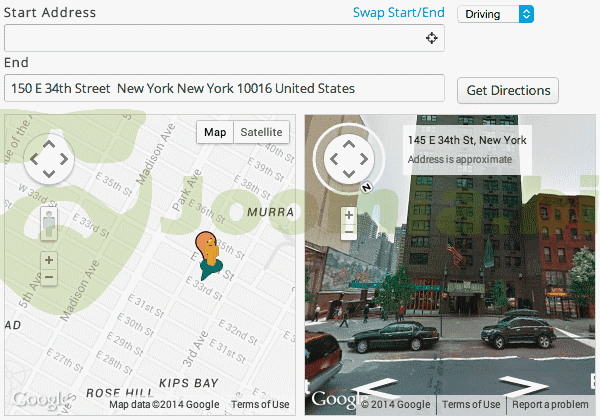Viewport: 600px width, 420px height.
Task: Click the End address input field
Action: coord(224,88)
